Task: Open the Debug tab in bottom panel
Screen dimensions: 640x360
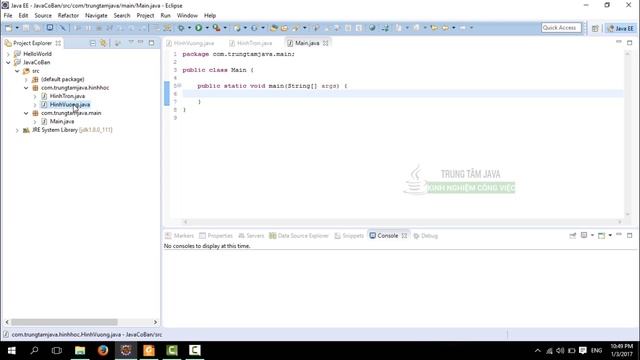Action: click(x=426, y=236)
